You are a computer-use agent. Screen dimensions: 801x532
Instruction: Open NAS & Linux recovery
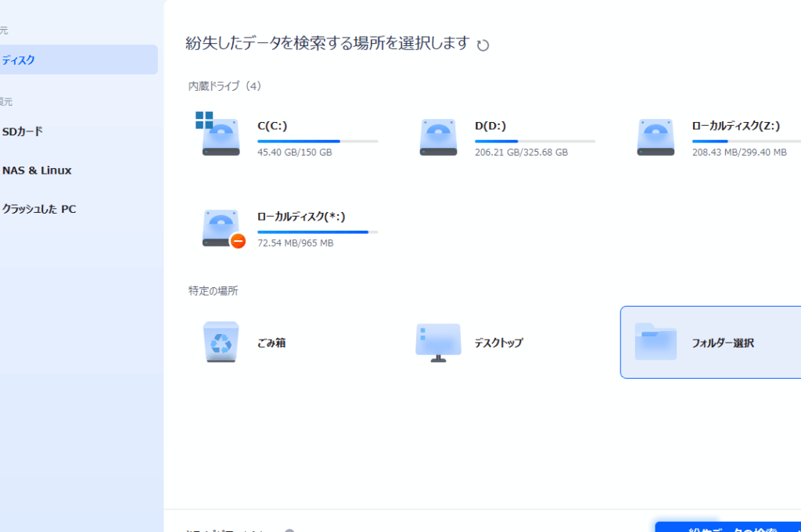click(37, 171)
